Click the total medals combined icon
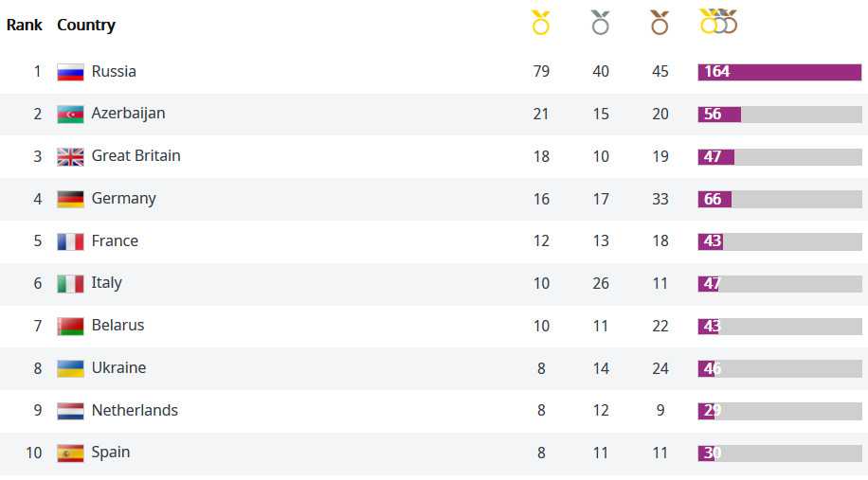Viewport: 868px width, 480px height. (x=718, y=21)
